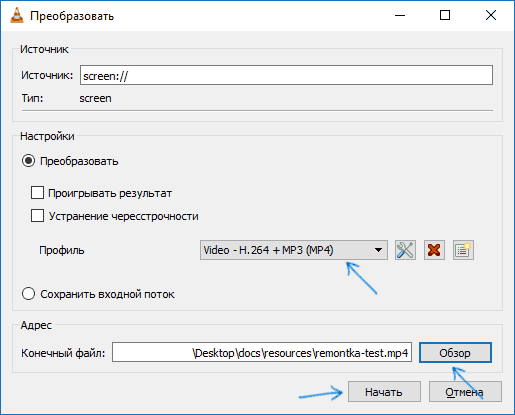Viewport: 515px width, 415px height.
Task: Click the Начать button
Action: (384, 392)
